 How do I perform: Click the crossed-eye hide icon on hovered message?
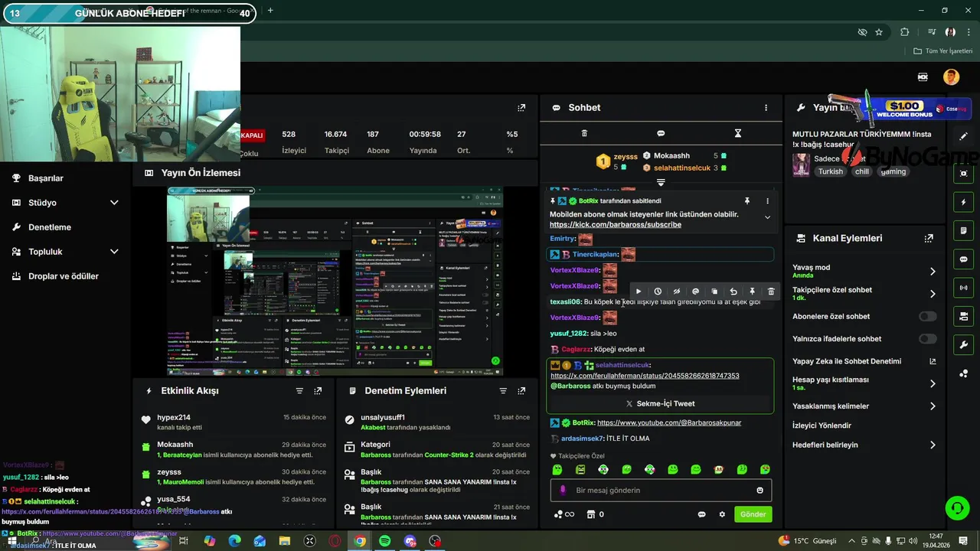pos(677,292)
